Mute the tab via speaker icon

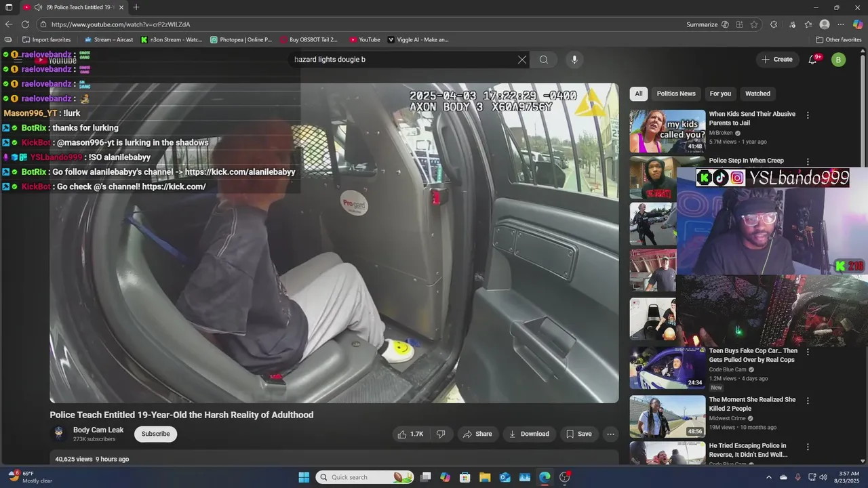(x=38, y=7)
